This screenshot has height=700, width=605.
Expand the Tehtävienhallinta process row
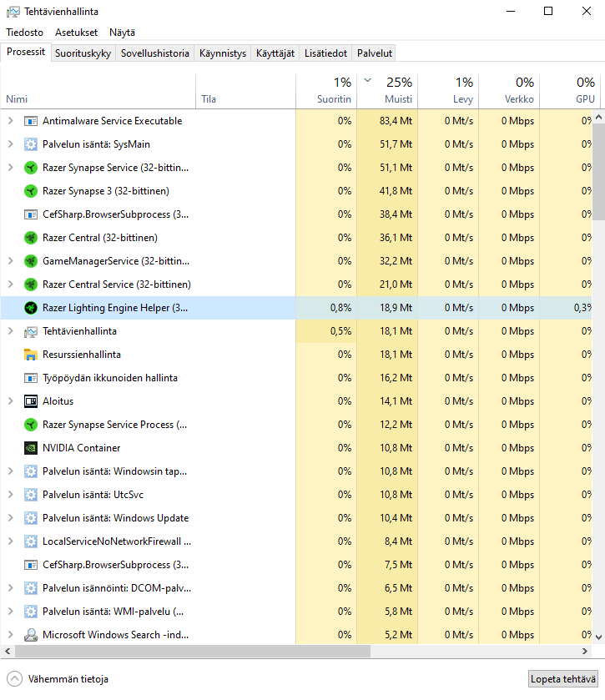(11, 330)
